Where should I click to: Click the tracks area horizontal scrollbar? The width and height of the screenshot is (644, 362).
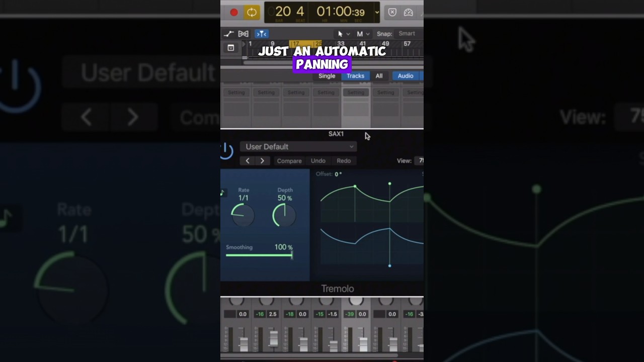[x=333, y=63]
